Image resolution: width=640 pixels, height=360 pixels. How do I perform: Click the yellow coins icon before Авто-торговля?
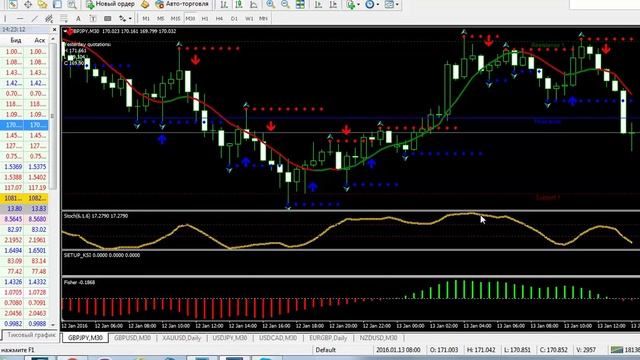pyautogui.click(x=145, y=4)
